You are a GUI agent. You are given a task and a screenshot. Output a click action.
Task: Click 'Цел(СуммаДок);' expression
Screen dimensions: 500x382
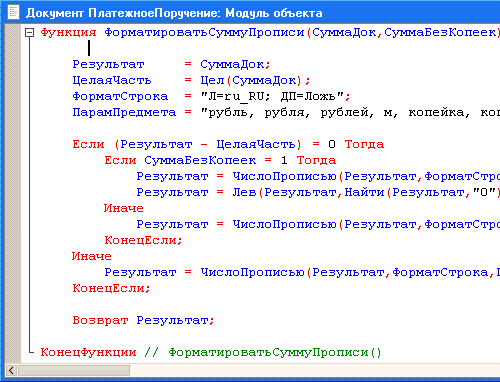click(x=255, y=80)
